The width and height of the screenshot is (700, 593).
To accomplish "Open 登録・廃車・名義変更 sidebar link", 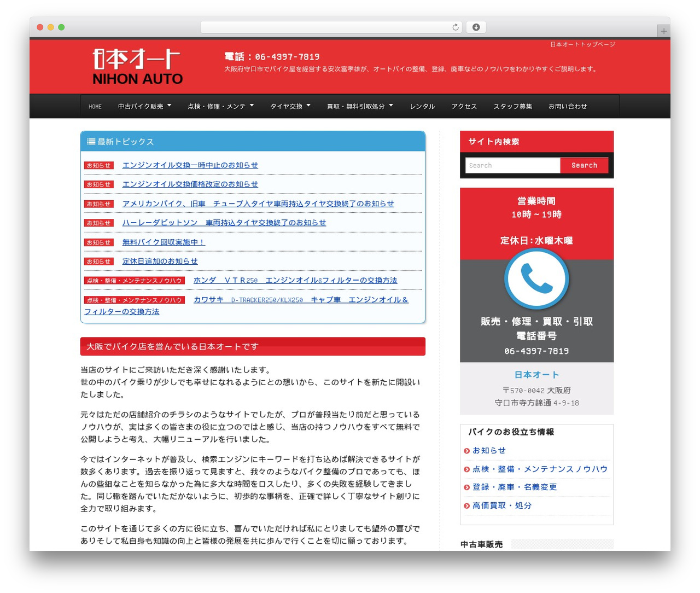I will [515, 487].
